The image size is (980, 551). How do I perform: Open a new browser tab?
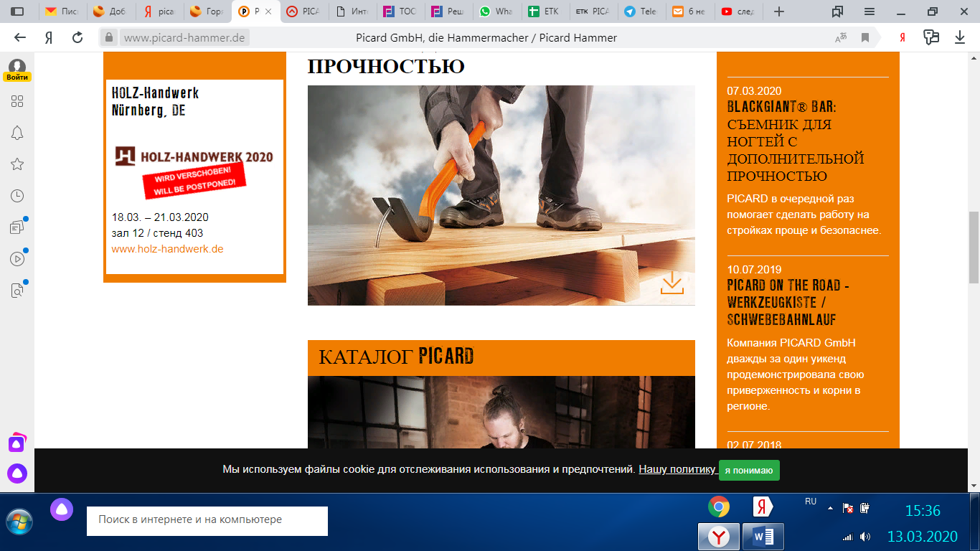pos(779,11)
